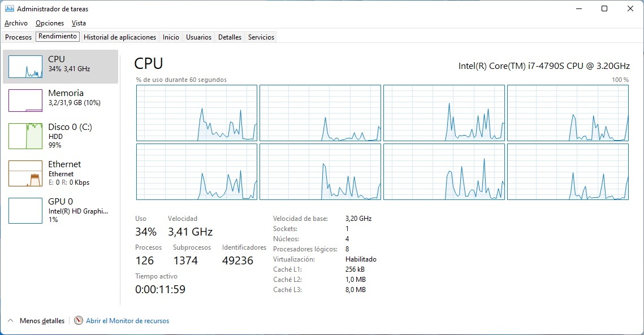Open the Opciones menu
The image size is (644, 335).
[x=50, y=23]
